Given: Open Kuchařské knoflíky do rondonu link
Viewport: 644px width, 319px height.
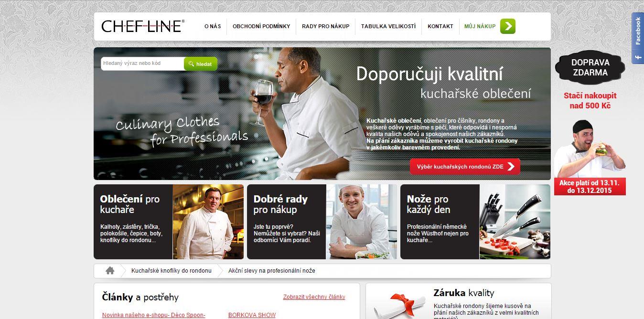Looking at the screenshot, I should point(172,271).
